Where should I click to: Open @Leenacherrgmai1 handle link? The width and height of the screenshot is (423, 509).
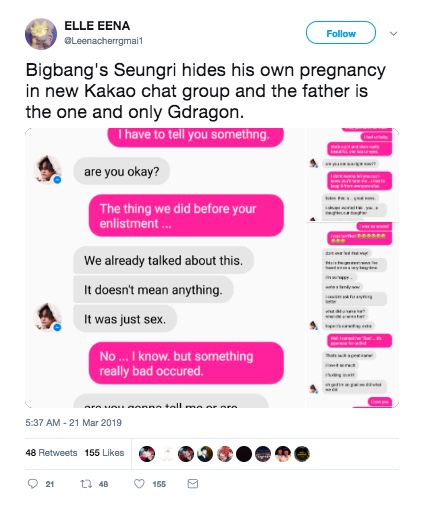pos(103,41)
